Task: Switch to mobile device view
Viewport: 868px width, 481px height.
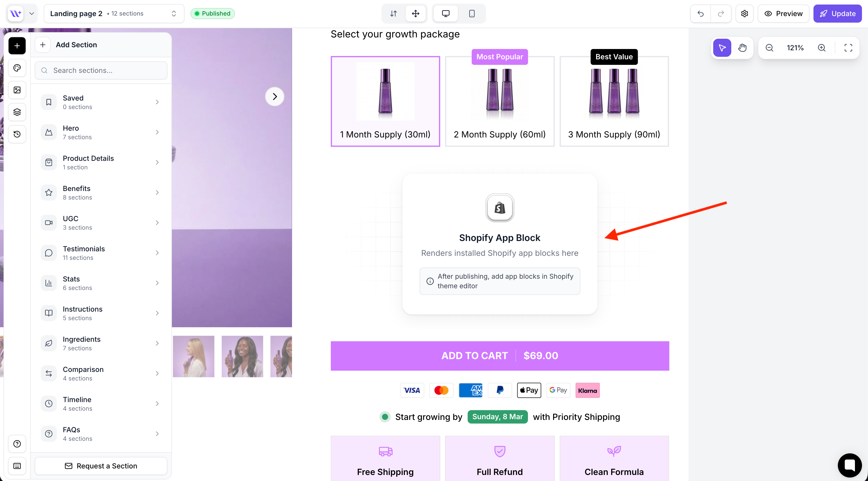Action: pyautogui.click(x=472, y=14)
